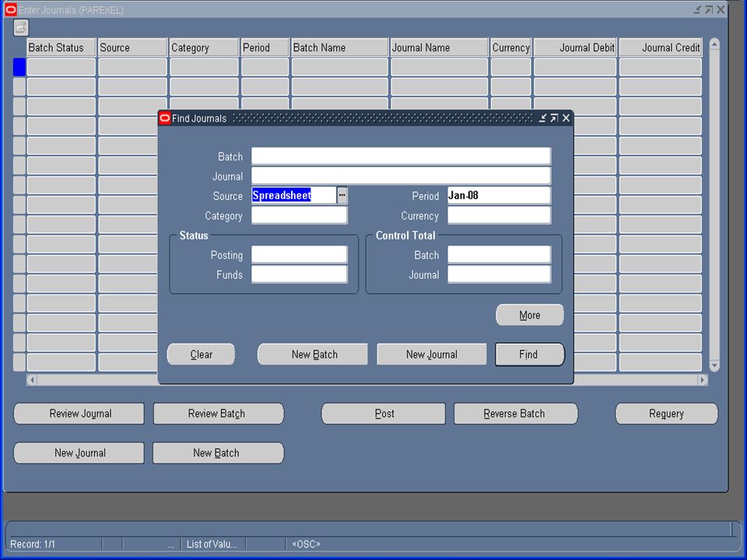Click the Find button

[x=530, y=355]
